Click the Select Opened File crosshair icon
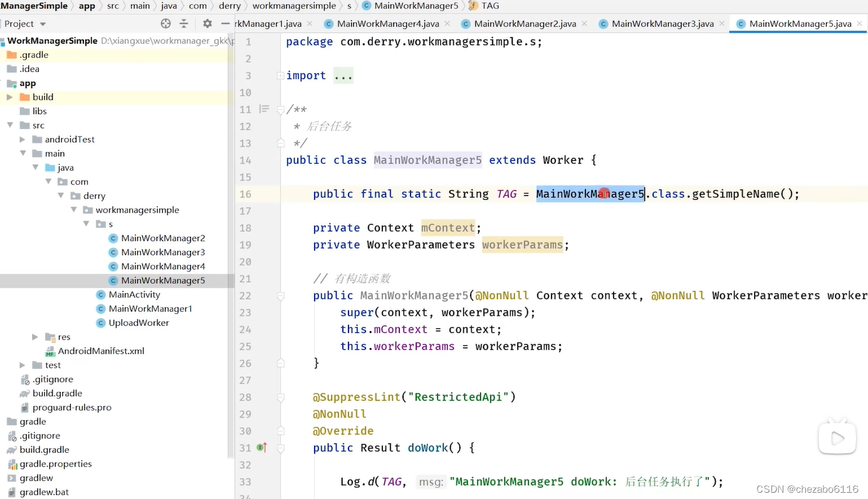The width and height of the screenshot is (868, 499). [165, 23]
